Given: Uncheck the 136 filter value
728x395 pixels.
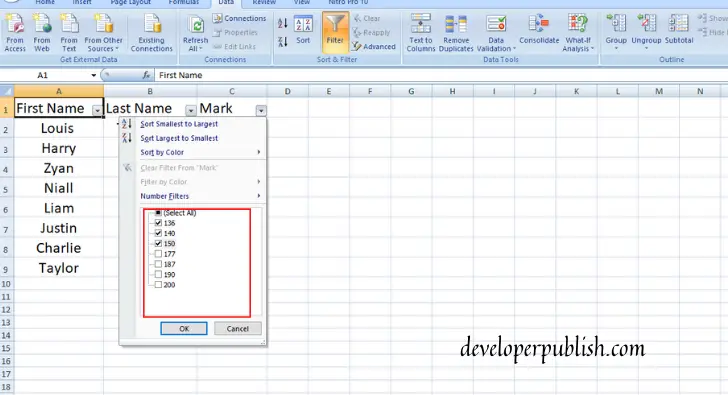Looking at the screenshot, I should (158, 223).
